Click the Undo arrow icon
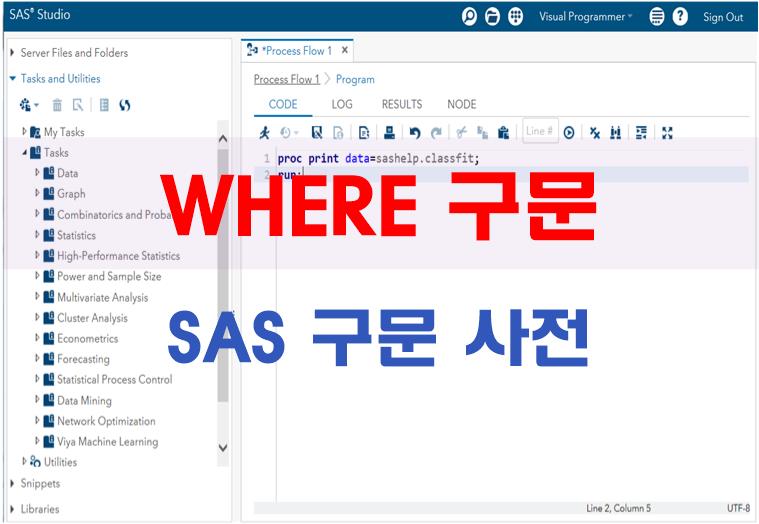The height and width of the screenshot is (524, 759). [x=415, y=132]
